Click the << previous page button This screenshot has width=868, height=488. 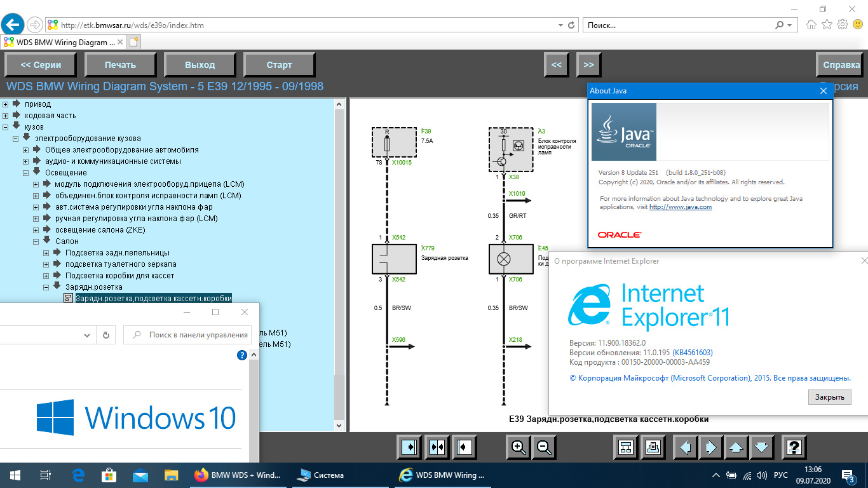click(x=556, y=65)
